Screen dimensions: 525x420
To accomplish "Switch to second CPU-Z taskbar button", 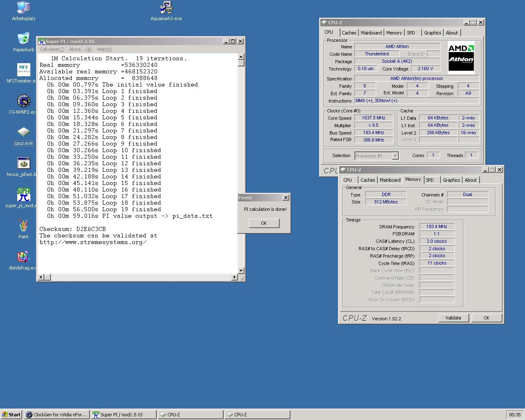I will pos(257,415).
